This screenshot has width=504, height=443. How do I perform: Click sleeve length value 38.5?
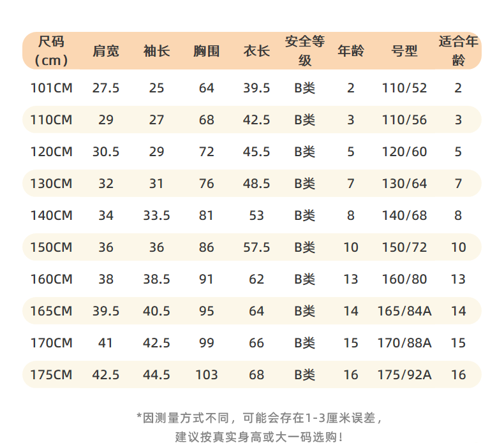156,279
